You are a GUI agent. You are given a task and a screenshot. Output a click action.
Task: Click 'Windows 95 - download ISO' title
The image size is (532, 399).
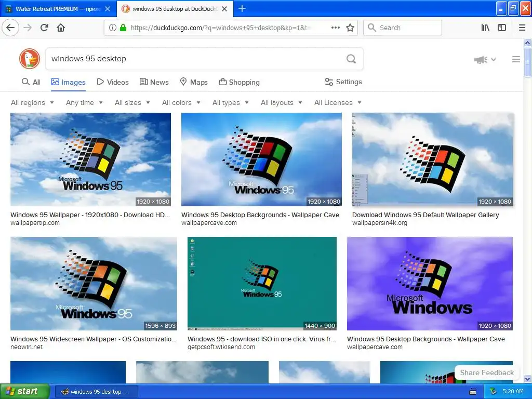[262, 339]
